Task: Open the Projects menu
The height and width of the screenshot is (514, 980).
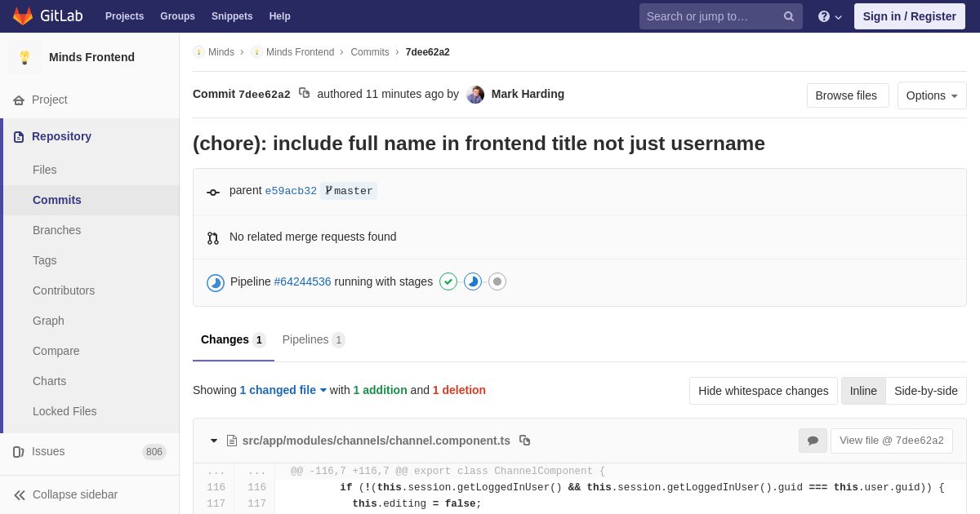Action: (x=124, y=16)
